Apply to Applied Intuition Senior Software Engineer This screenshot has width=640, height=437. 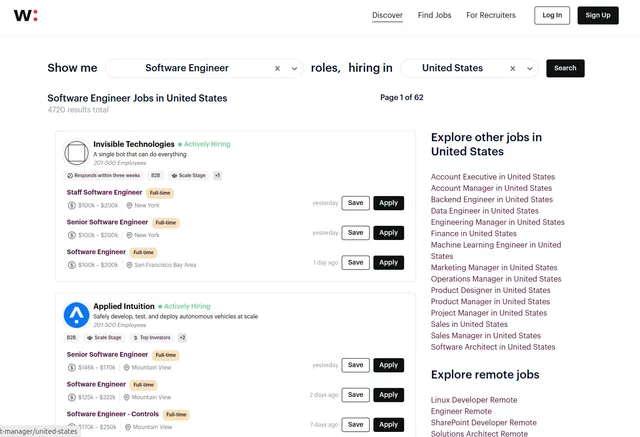[x=389, y=365]
